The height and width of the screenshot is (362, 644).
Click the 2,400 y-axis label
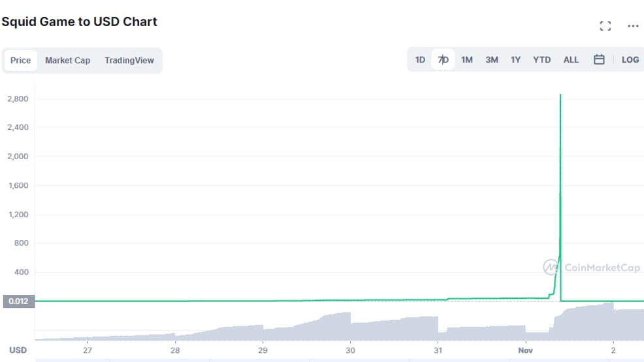point(18,127)
